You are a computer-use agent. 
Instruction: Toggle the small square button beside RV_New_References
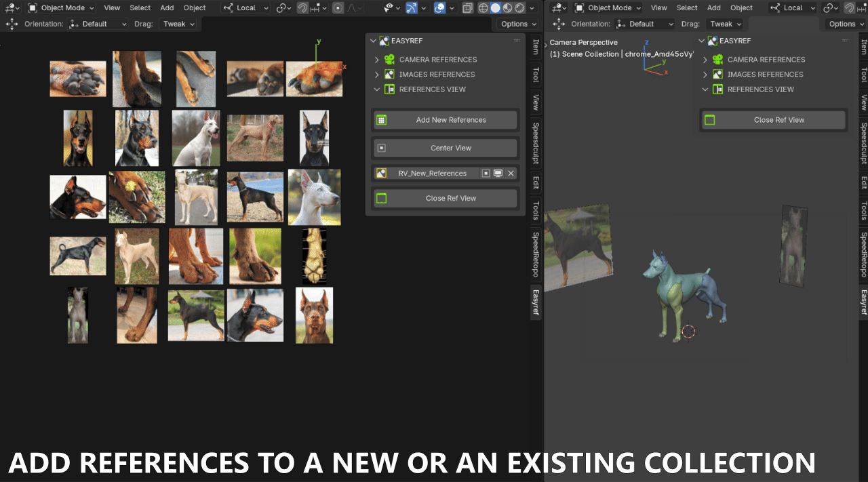click(486, 173)
